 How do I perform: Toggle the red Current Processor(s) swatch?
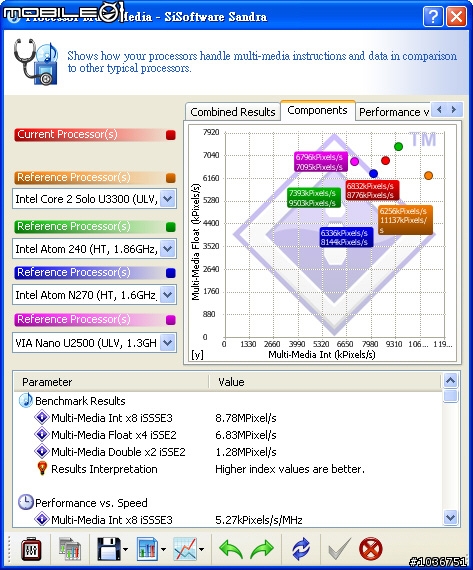pyautogui.click(x=171, y=135)
